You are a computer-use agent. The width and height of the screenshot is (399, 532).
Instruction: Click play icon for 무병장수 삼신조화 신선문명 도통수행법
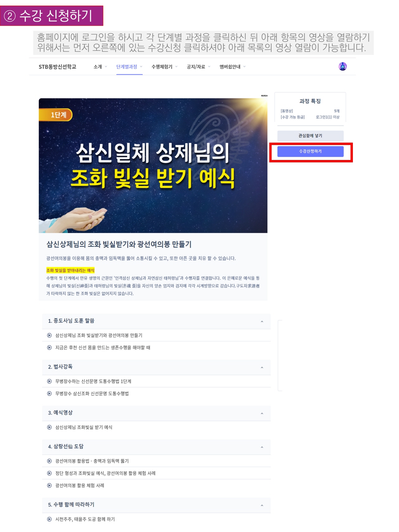click(x=49, y=394)
